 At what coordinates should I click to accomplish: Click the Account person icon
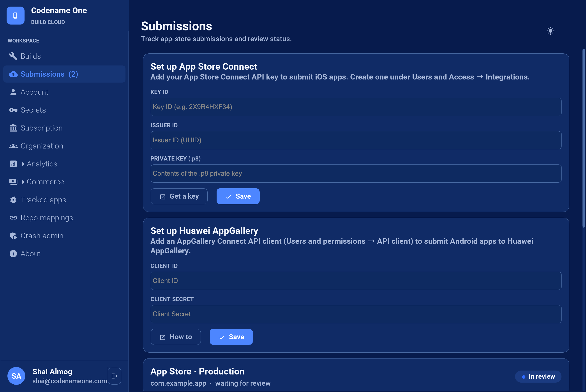tap(13, 92)
